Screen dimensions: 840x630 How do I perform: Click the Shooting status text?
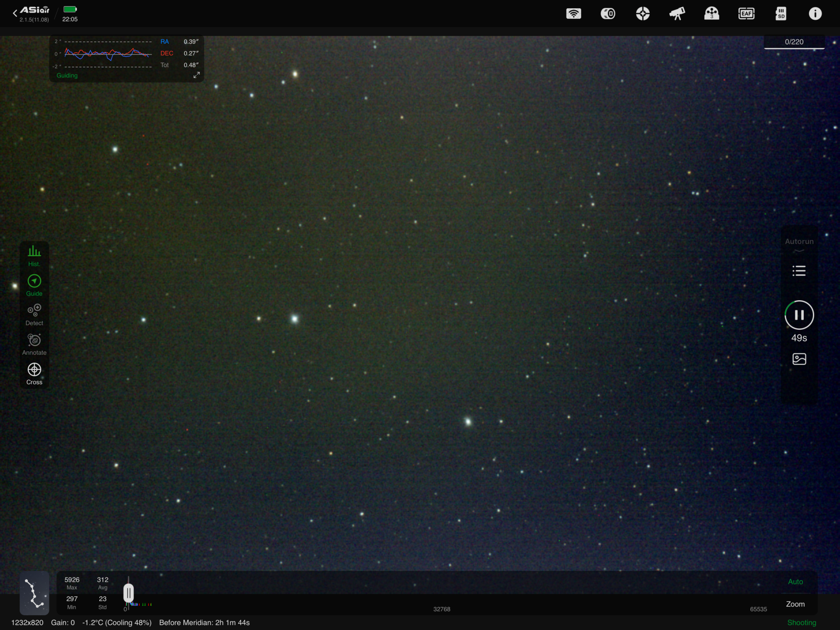(801, 623)
